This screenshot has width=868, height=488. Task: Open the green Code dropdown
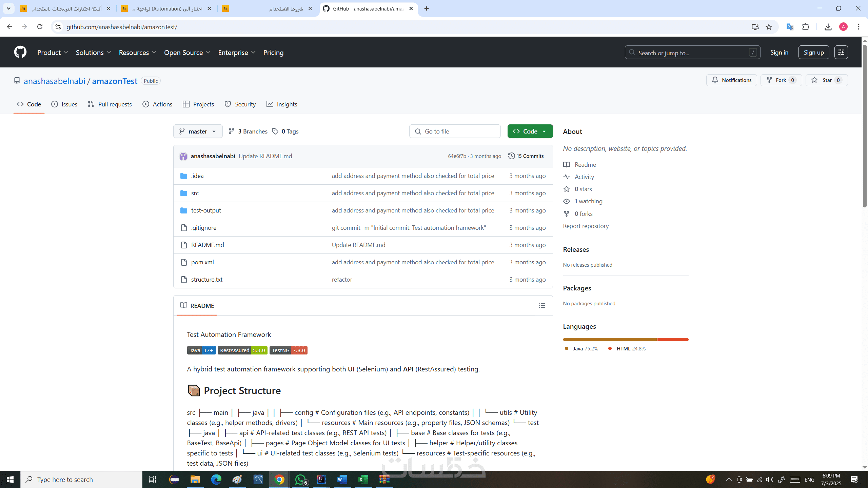pos(530,131)
